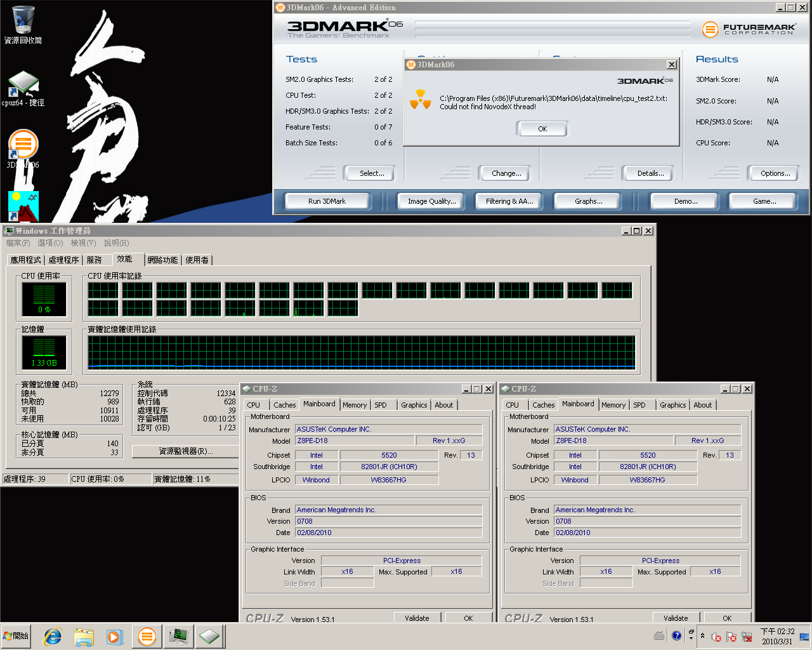
Task: Click the Run 3DMark button
Action: (x=327, y=201)
